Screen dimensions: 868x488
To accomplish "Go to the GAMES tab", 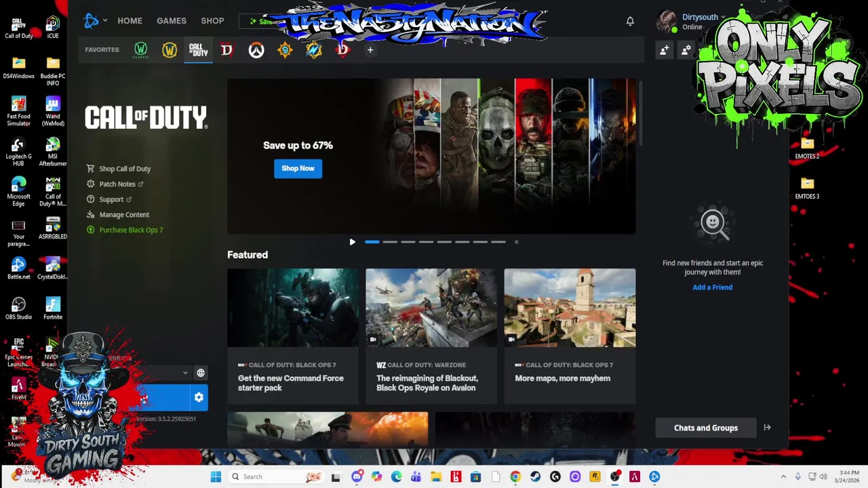I will 172,21.
